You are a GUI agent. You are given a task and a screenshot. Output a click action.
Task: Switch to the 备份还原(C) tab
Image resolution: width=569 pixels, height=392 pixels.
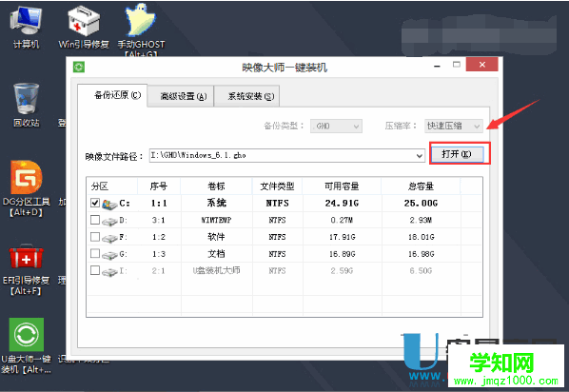tap(113, 95)
